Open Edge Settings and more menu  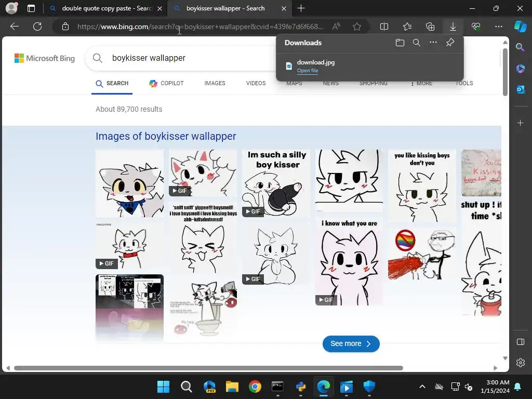(498, 26)
